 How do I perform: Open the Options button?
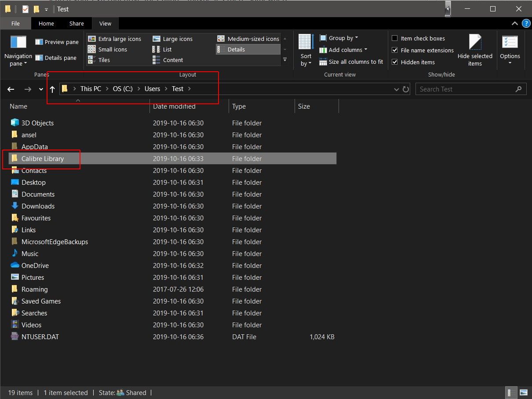(x=510, y=51)
